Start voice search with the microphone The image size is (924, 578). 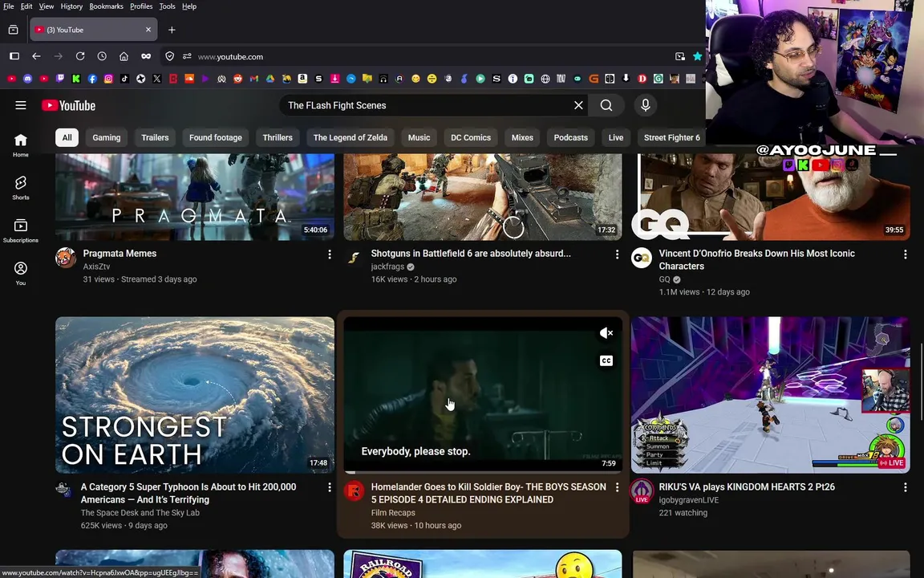point(645,106)
